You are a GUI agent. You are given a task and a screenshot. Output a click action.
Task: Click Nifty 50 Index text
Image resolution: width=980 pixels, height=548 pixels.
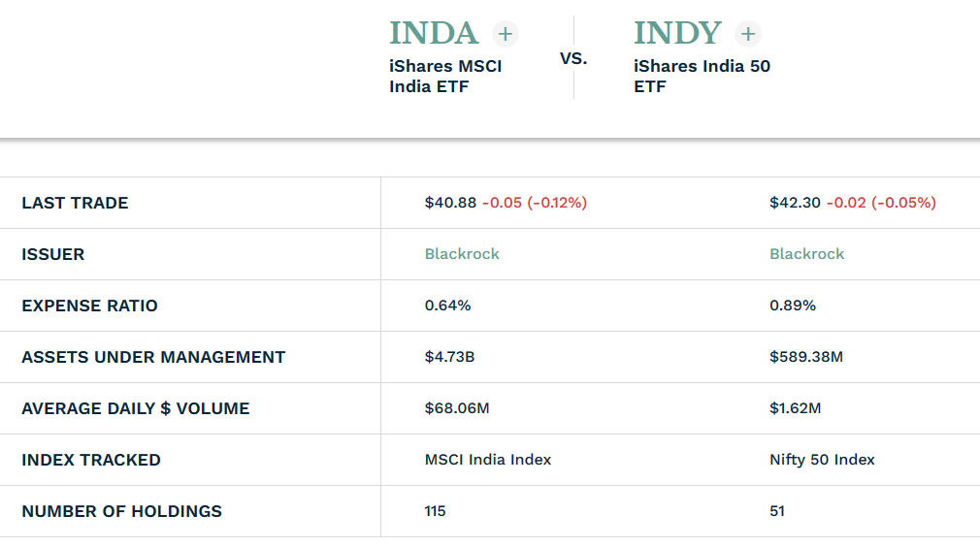pyautogui.click(x=822, y=460)
